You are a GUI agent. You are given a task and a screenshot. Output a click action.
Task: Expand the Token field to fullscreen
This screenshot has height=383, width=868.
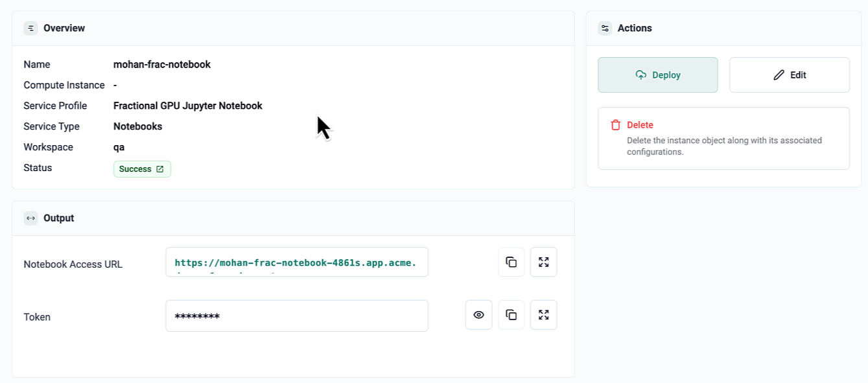543,315
